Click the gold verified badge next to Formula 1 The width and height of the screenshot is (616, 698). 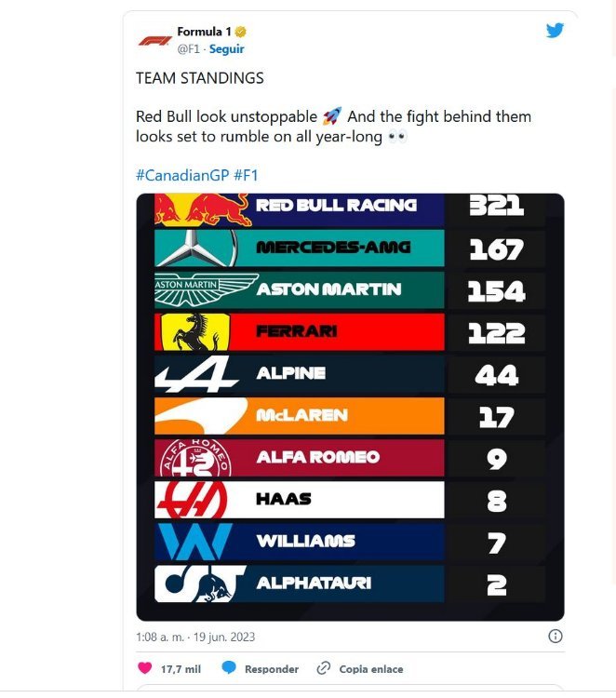(240, 32)
